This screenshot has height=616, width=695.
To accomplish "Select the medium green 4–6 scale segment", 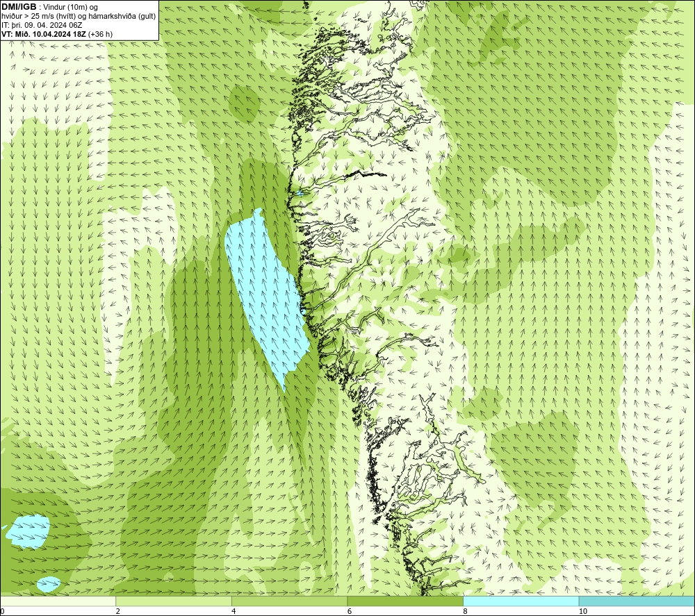I will [289, 601].
